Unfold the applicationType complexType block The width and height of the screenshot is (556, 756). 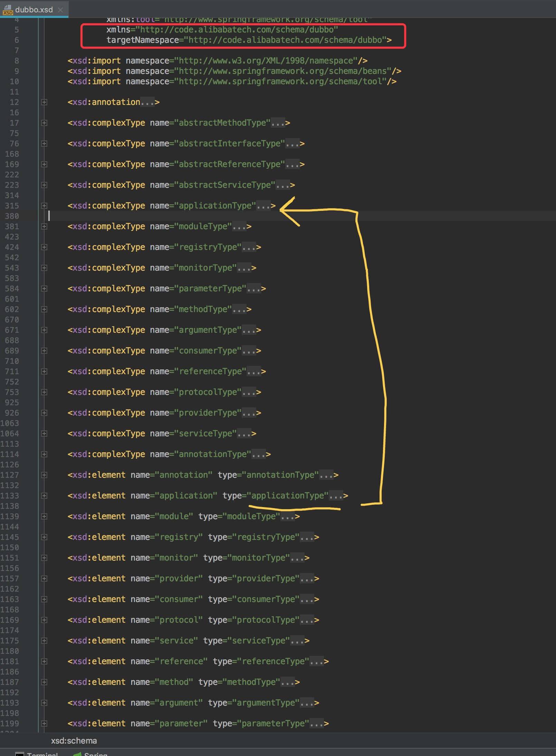44,206
